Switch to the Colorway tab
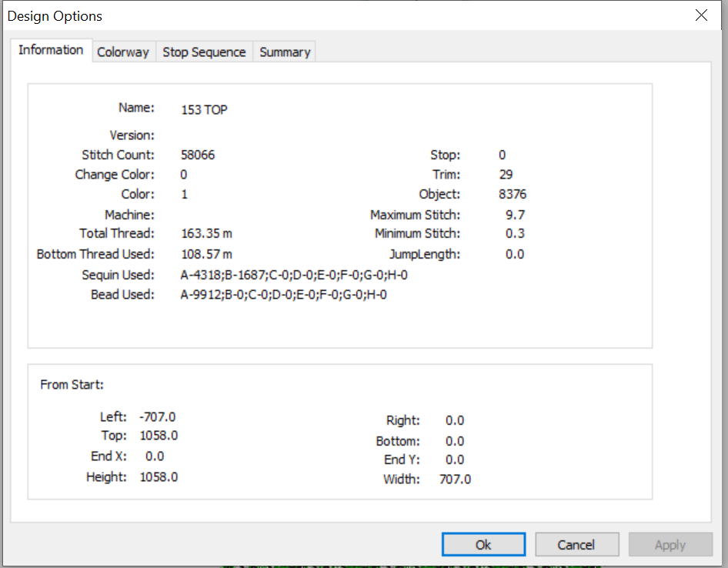 (x=123, y=52)
